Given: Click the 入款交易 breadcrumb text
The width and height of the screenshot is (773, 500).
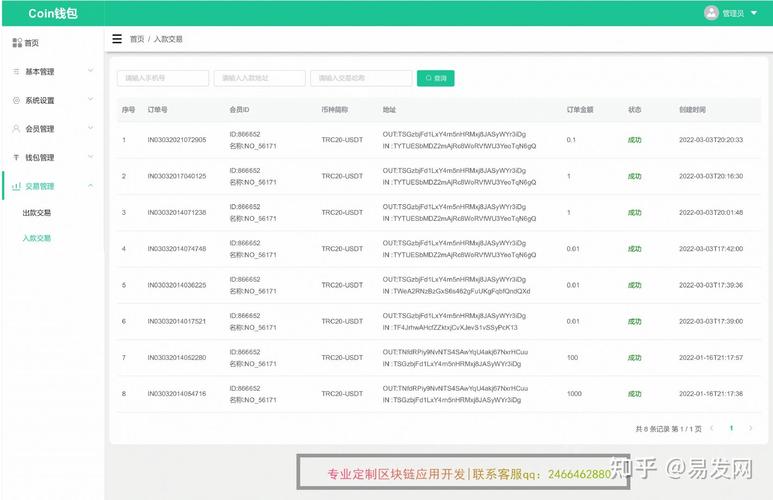Looking at the screenshot, I should coord(168,39).
